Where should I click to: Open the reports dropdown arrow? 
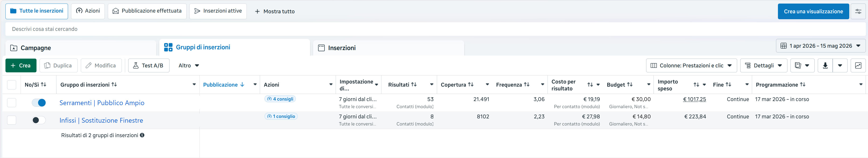807,65
